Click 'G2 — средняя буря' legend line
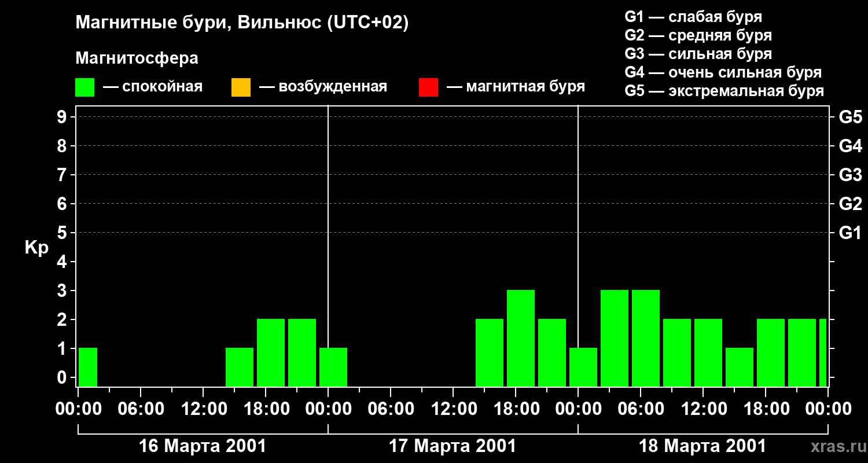This screenshot has width=868, height=463. pos(698,35)
